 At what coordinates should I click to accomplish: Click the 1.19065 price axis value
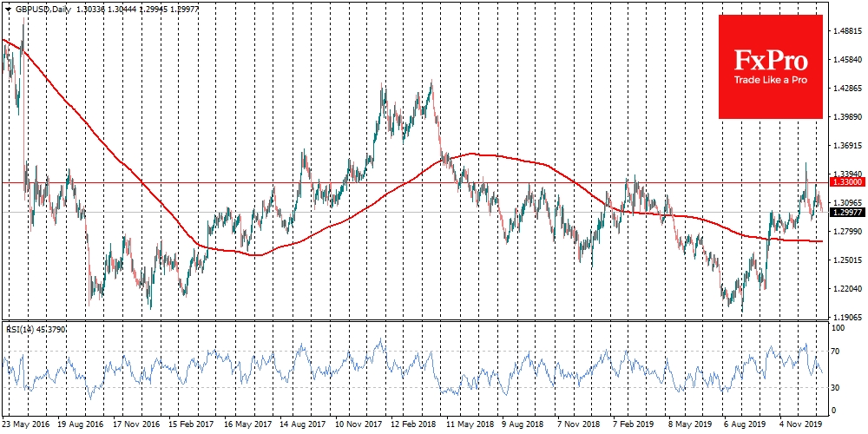coord(846,318)
